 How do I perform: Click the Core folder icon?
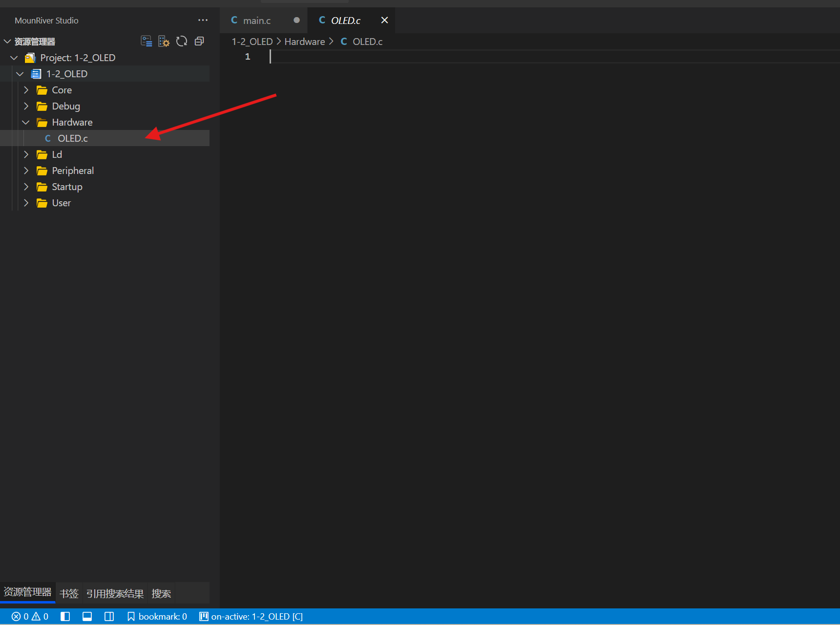click(x=42, y=90)
